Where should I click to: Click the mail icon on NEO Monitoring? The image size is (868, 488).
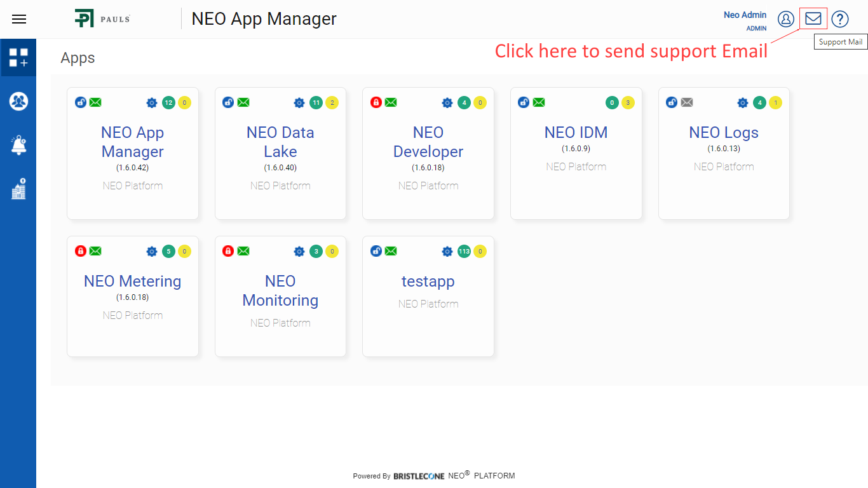coord(243,251)
